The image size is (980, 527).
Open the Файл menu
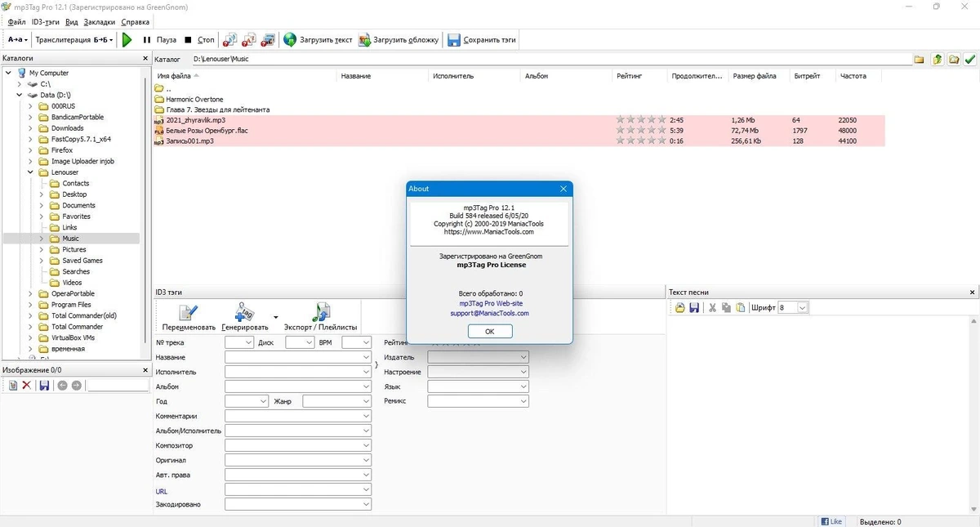pos(16,22)
